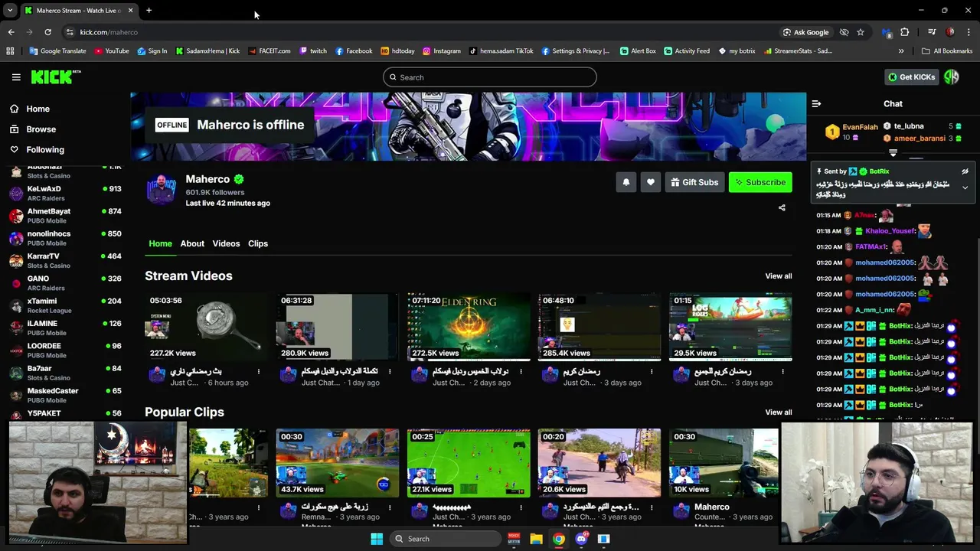Viewport: 980px width, 551px height.
Task: Switch to the Clips tab
Action: tap(258, 243)
